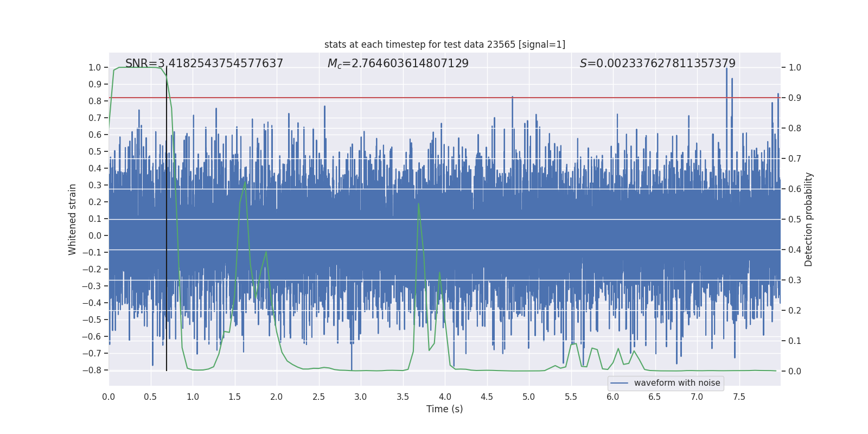868x434 pixels.
Task: Select the 0.9 tick on the Detection probability axis
Action: (x=795, y=98)
